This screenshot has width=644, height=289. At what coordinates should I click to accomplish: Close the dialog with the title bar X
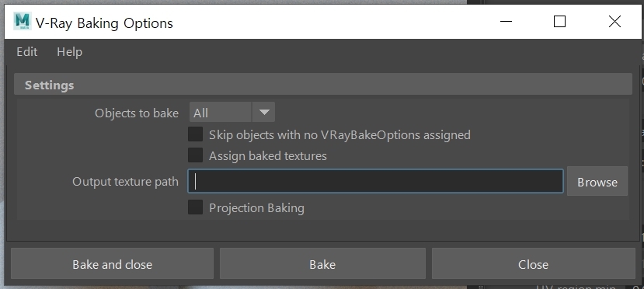pos(614,21)
